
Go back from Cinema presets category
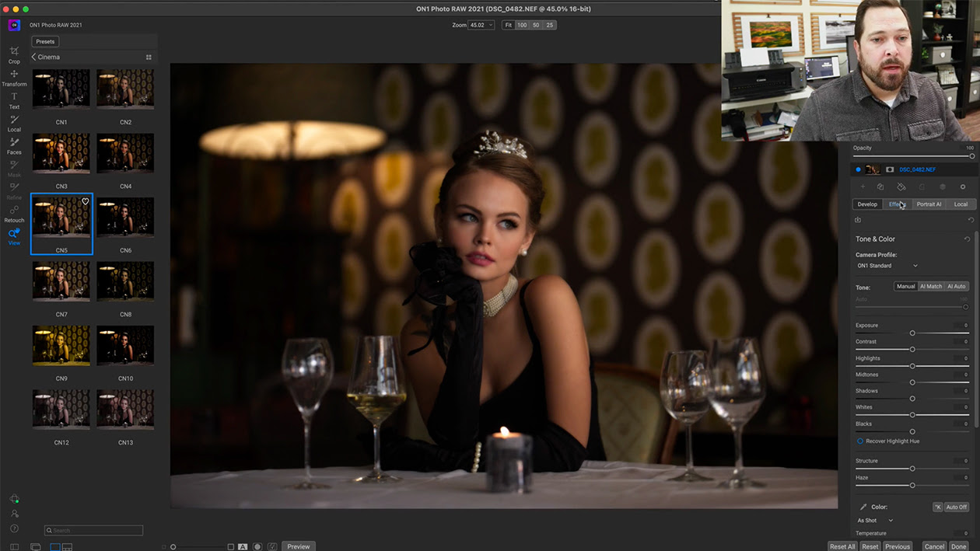tap(34, 57)
